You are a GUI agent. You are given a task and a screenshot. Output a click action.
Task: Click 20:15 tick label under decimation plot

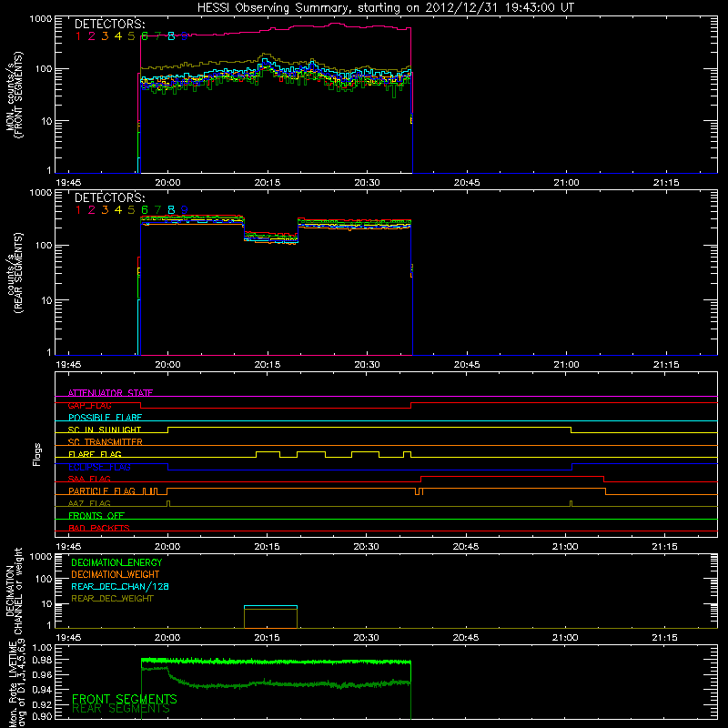click(x=267, y=638)
